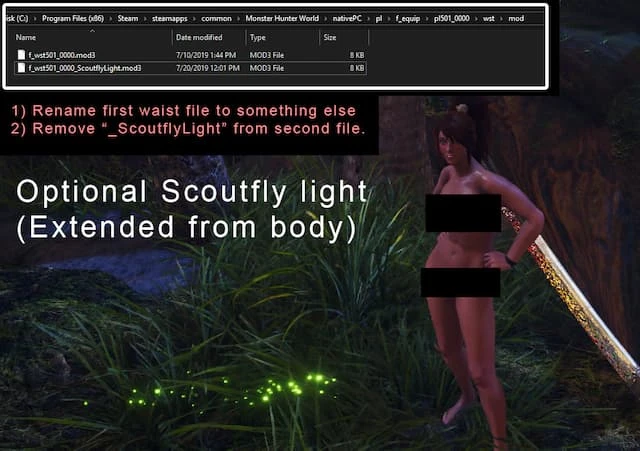The image size is (640, 451).
Task: Expand chevron after Steam in address bar
Action: (x=145, y=19)
